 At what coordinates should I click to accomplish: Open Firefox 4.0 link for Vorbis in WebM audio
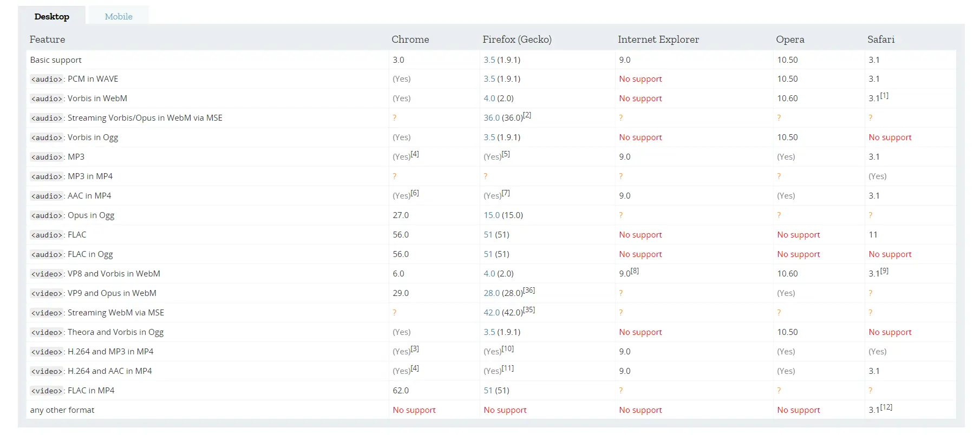(489, 98)
